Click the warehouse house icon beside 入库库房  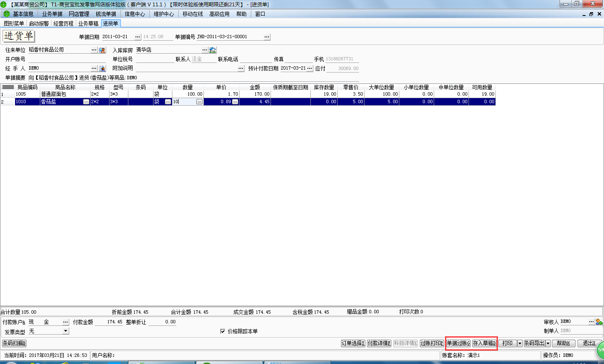[213, 50]
